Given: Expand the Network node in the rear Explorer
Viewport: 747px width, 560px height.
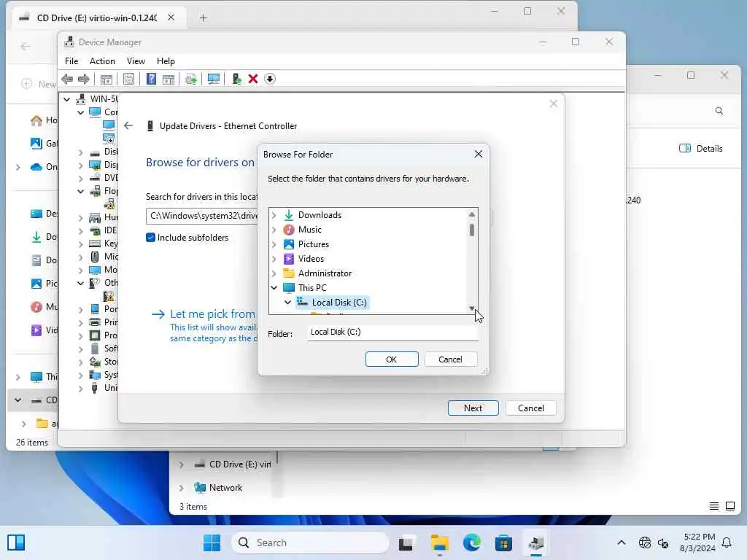Looking at the screenshot, I should coord(182,488).
